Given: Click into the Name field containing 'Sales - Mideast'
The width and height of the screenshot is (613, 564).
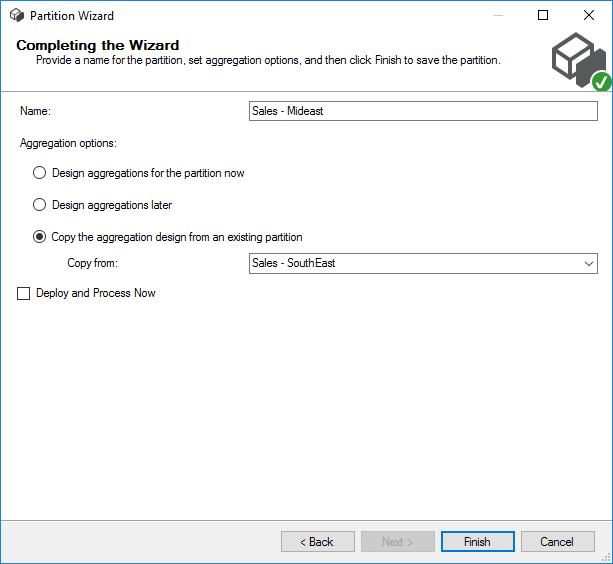Looking at the screenshot, I should click(422, 111).
